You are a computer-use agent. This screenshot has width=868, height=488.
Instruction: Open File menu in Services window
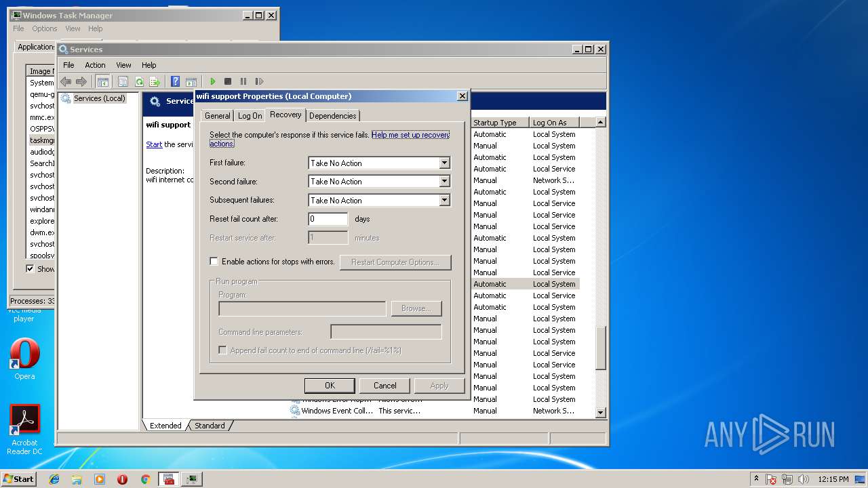tap(68, 65)
